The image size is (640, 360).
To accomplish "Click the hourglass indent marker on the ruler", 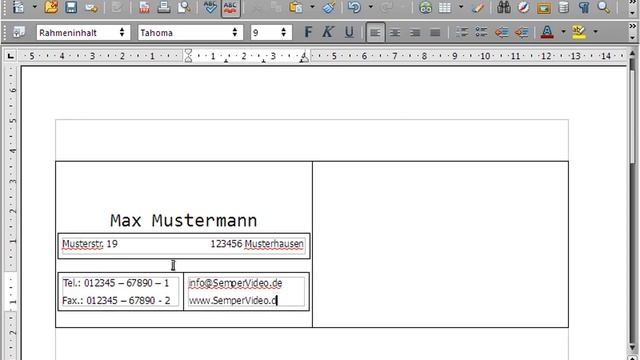I will click(x=188, y=56).
